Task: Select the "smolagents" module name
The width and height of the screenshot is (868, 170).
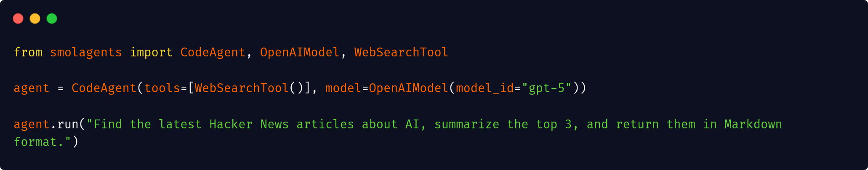Action: (x=86, y=52)
